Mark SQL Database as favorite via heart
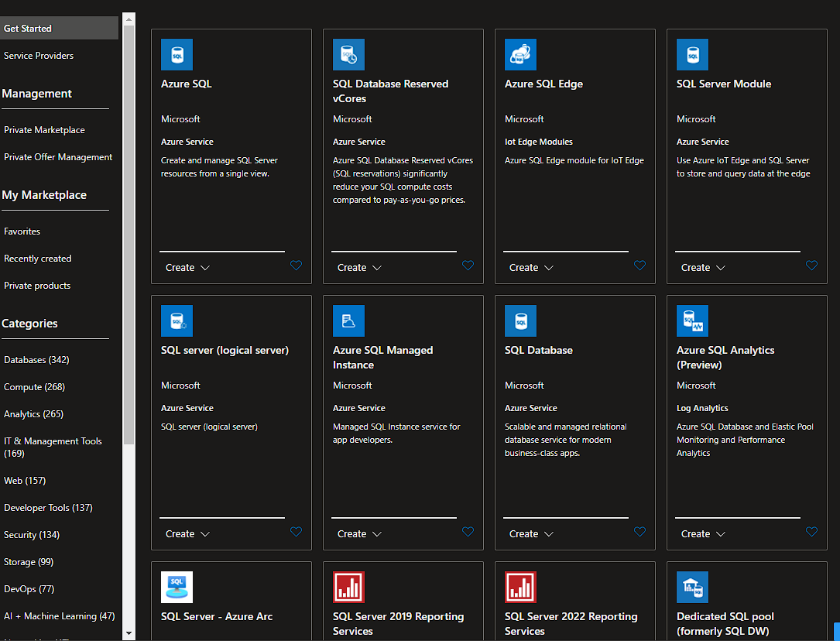 coord(640,532)
